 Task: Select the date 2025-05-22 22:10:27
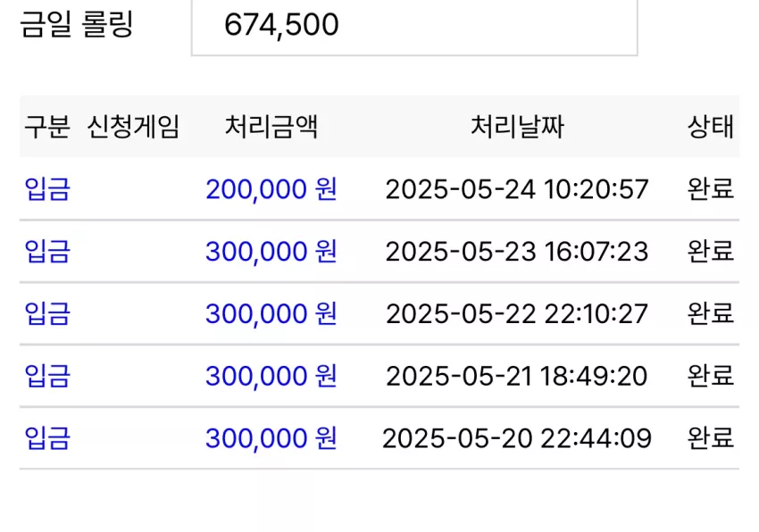click(517, 313)
